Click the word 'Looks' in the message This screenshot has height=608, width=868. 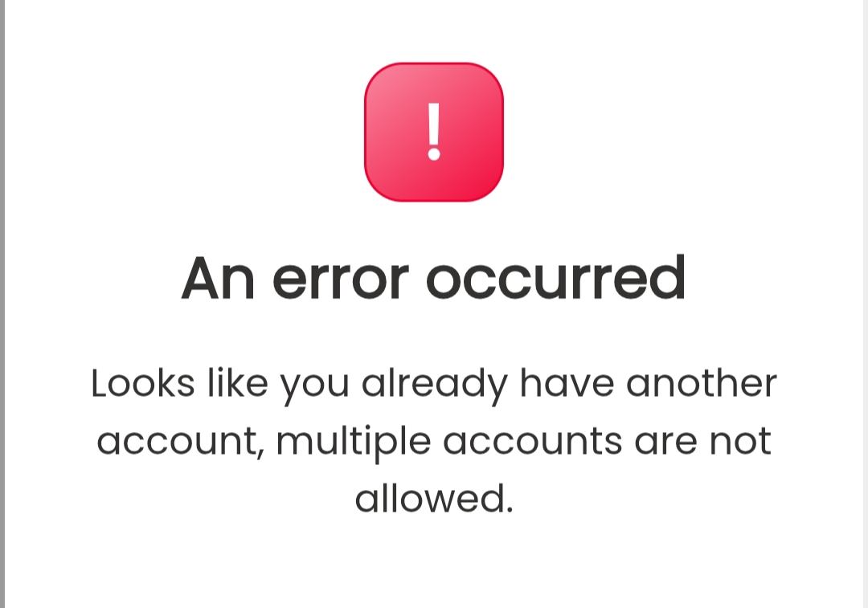click(143, 383)
